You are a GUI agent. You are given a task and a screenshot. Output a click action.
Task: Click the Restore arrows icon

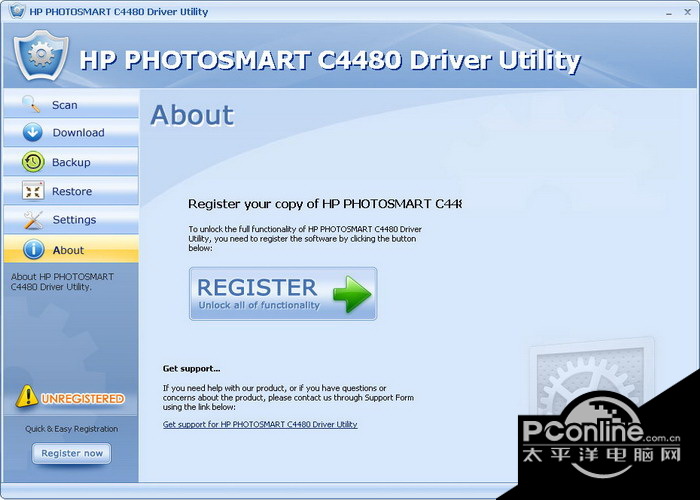point(33,191)
